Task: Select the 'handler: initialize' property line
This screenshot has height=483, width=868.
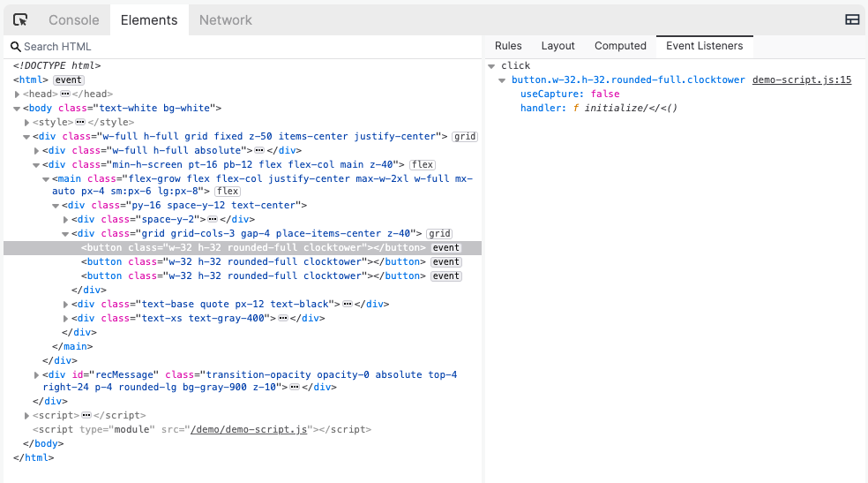Action: (598, 108)
